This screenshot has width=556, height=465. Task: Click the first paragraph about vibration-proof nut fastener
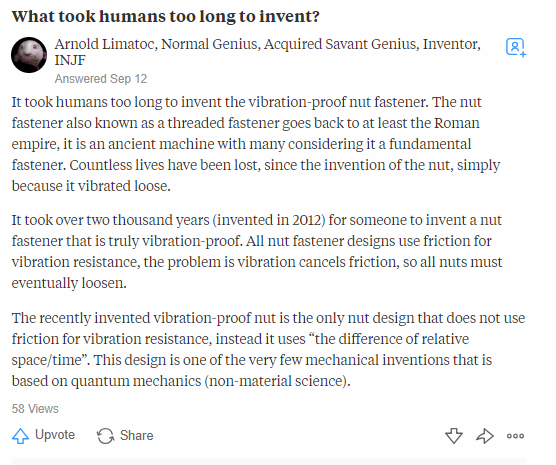coord(256,144)
